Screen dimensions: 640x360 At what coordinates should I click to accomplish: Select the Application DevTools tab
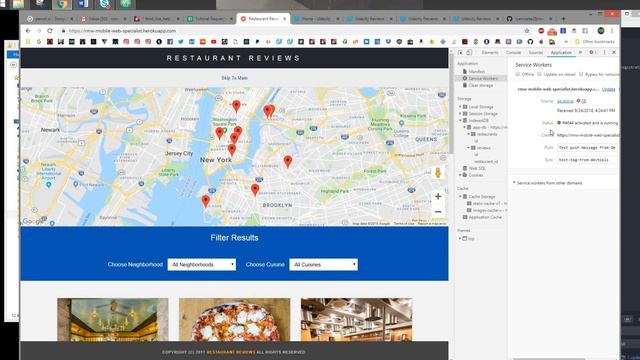point(561,52)
